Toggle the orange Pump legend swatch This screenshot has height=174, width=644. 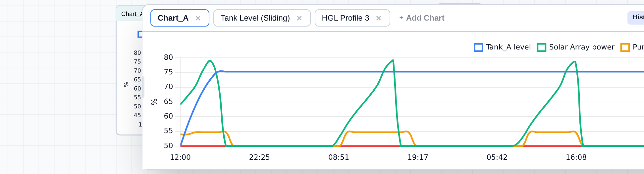coord(625,47)
